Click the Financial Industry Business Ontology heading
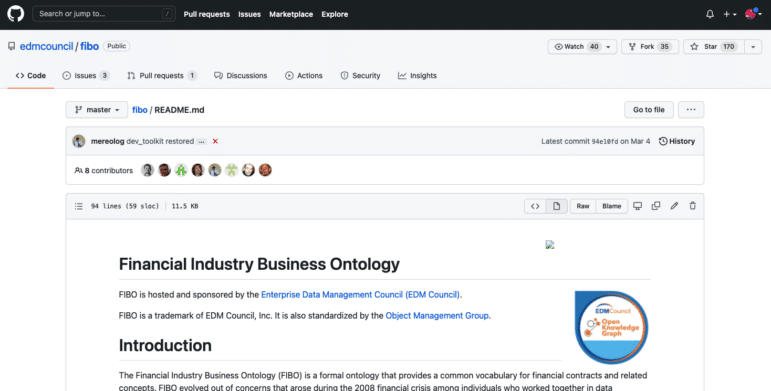Image resolution: width=771 pixels, height=391 pixels. point(259,264)
